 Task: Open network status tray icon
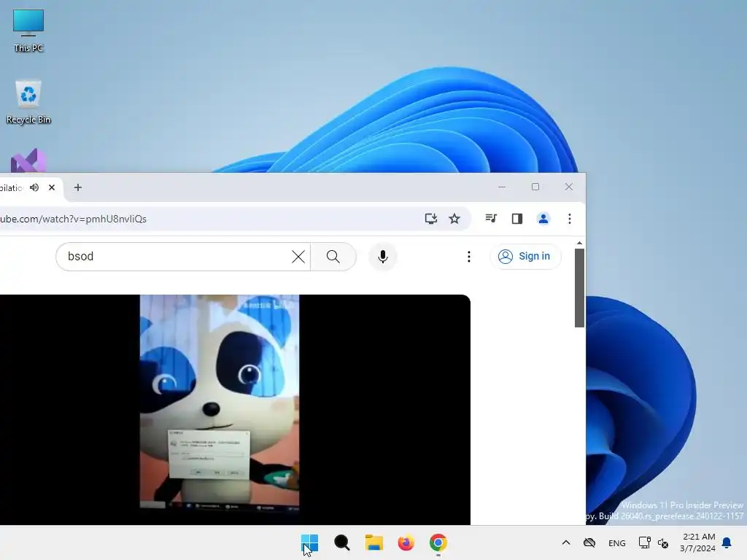[x=645, y=542]
